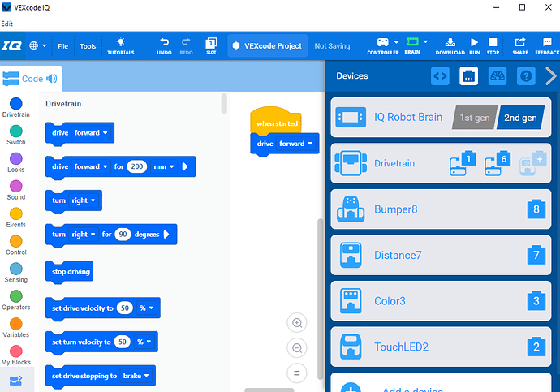Select the Switch block category
This screenshot has height=392, width=560.
[x=16, y=135]
